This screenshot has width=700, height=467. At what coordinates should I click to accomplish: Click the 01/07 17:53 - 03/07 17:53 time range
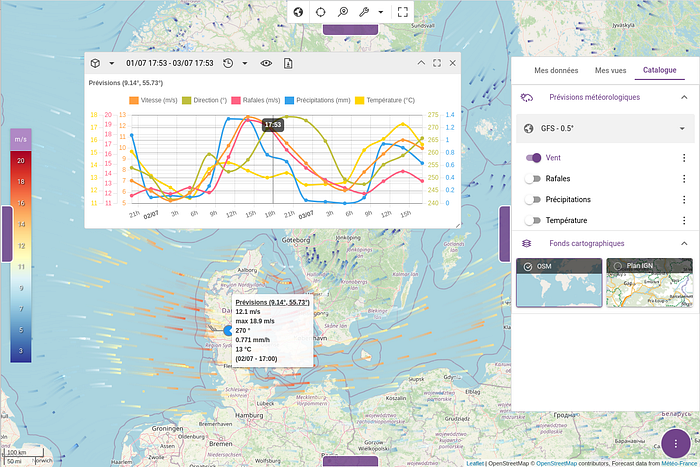(170, 63)
